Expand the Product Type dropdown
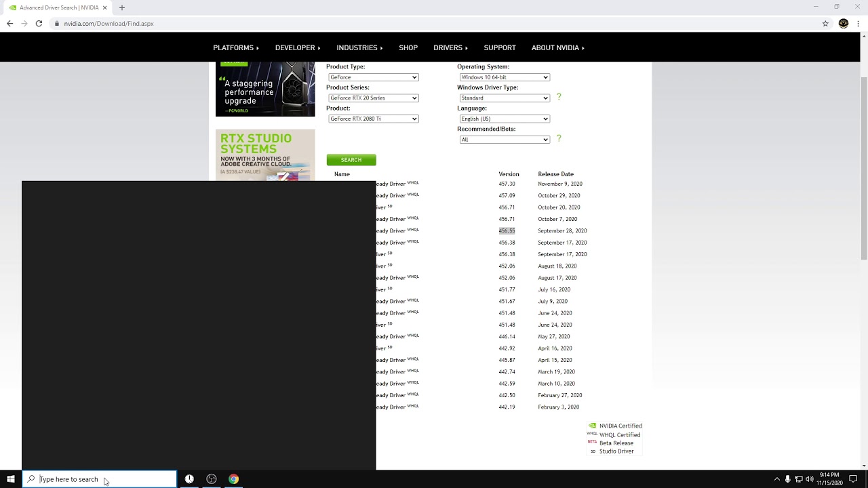This screenshot has width=868, height=488. 373,77
